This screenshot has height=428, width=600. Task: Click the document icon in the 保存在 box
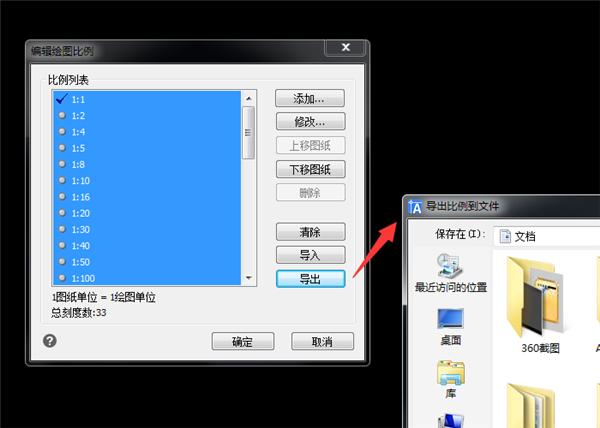(506, 236)
